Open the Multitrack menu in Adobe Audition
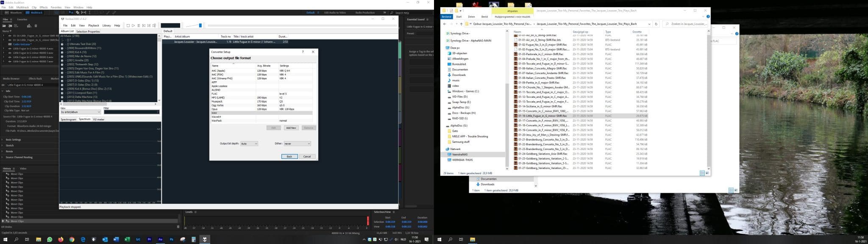Screen dimensions: 868x244 (22, 7)
